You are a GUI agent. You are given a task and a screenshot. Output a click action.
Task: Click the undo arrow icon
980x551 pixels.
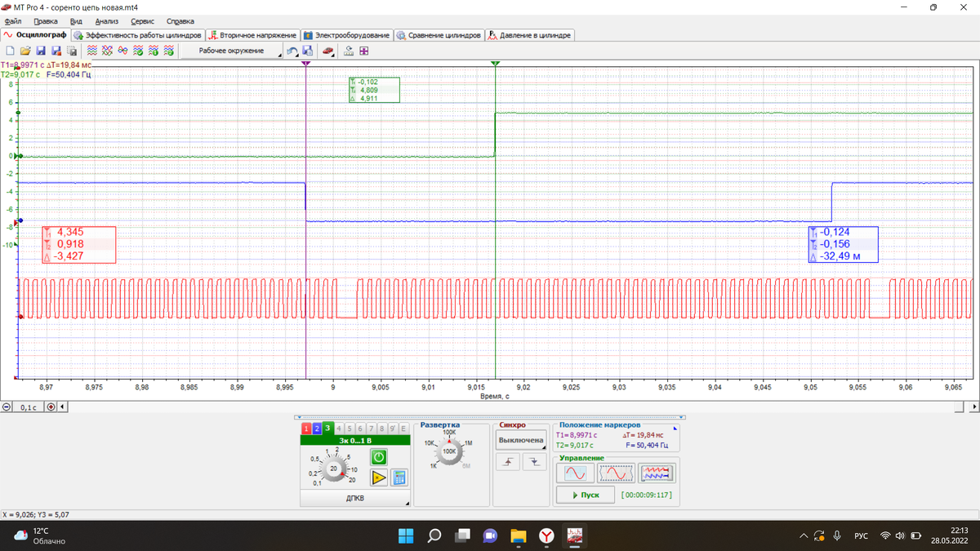coord(292,51)
